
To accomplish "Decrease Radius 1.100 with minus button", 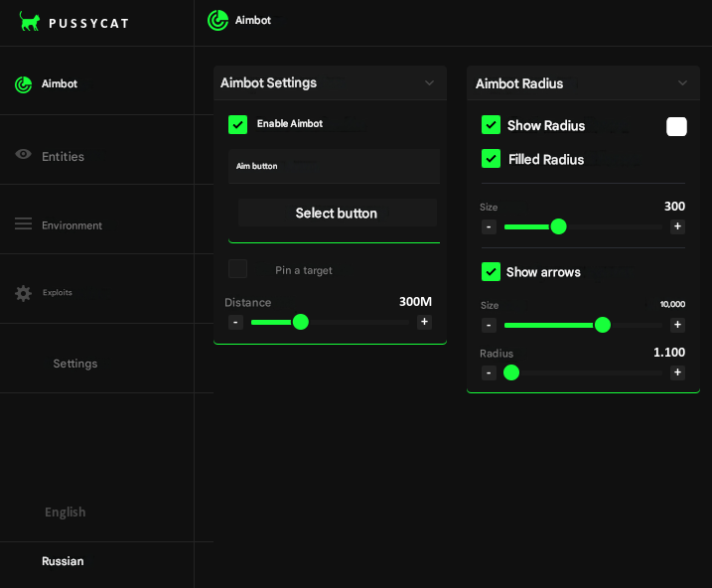I will coord(489,372).
